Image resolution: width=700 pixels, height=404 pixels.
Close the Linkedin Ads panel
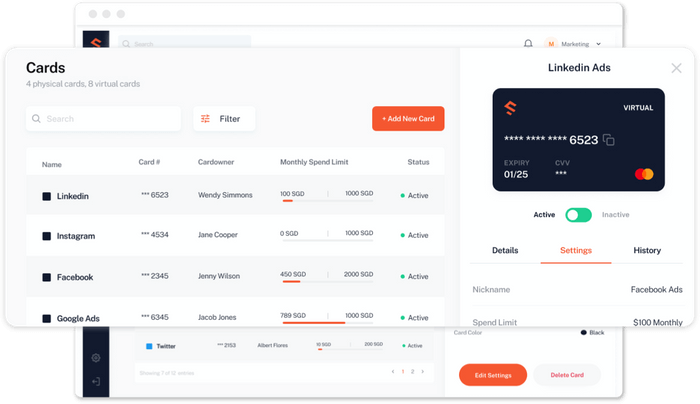click(676, 68)
